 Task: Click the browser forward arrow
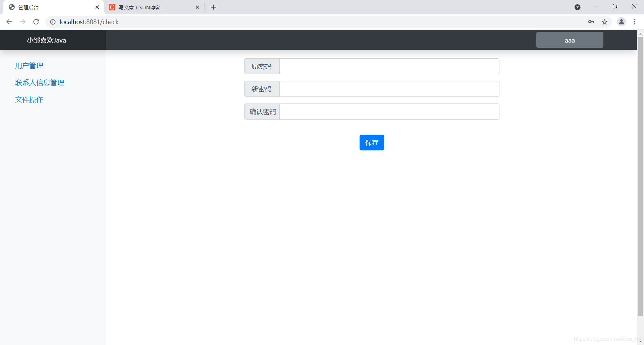22,22
